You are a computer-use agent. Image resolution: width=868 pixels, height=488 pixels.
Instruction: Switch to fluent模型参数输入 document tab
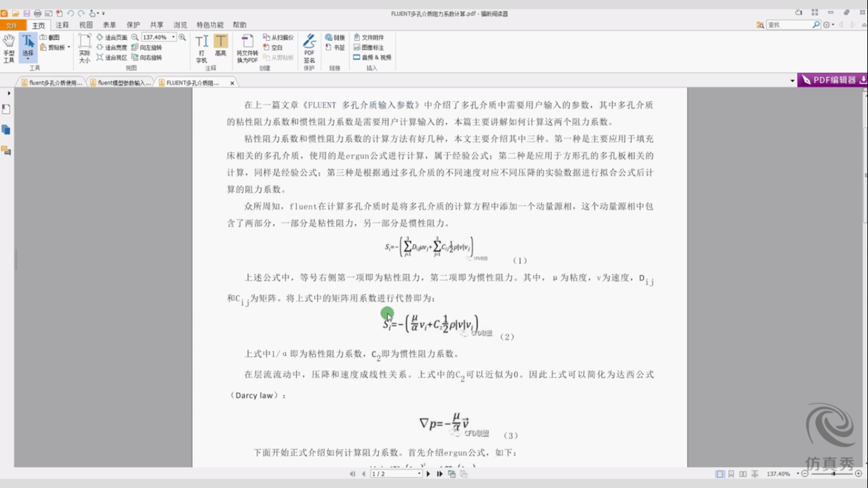click(x=120, y=83)
